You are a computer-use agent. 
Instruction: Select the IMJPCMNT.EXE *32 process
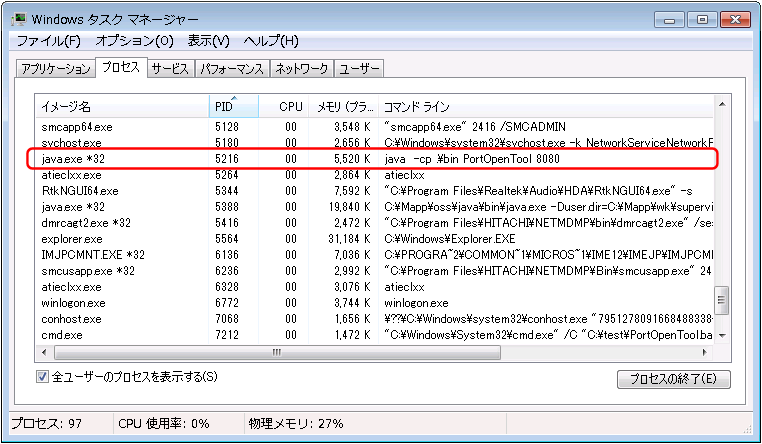[x=374, y=255]
